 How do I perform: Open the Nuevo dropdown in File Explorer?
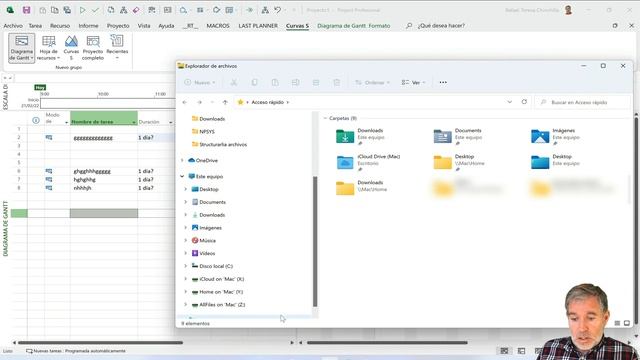tap(200, 82)
